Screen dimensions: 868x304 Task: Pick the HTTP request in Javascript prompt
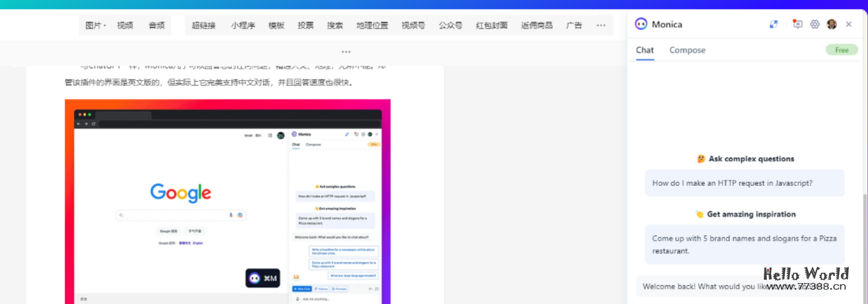pyautogui.click(x=745, y=183)
